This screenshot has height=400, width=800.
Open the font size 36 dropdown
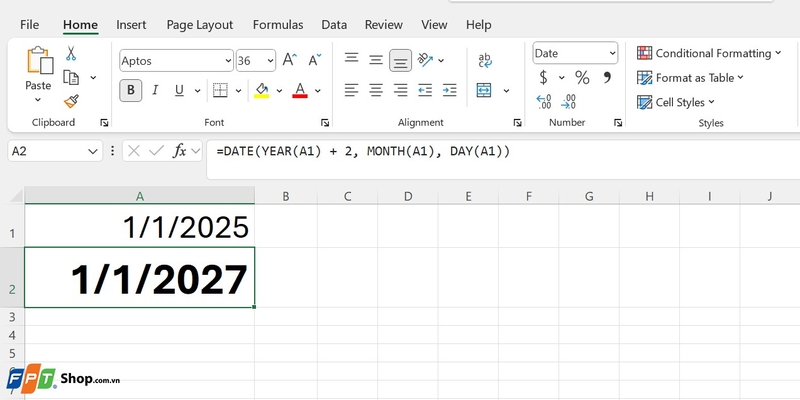[x=270, y=61]
